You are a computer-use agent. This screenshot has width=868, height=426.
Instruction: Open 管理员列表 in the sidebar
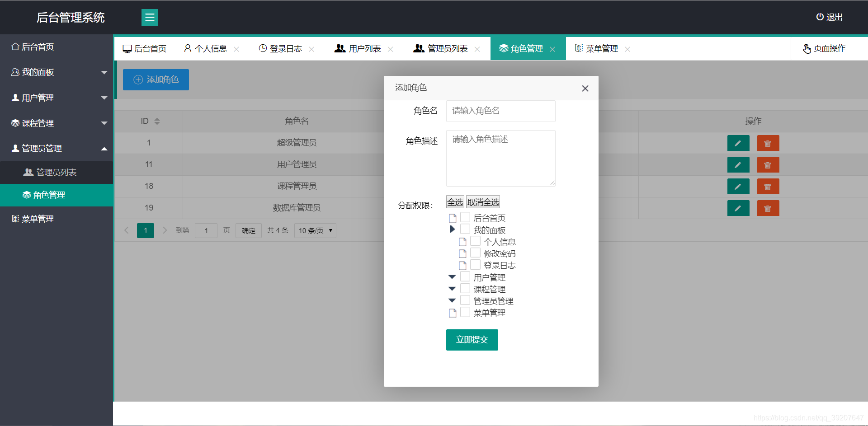[x=57, y=172]
